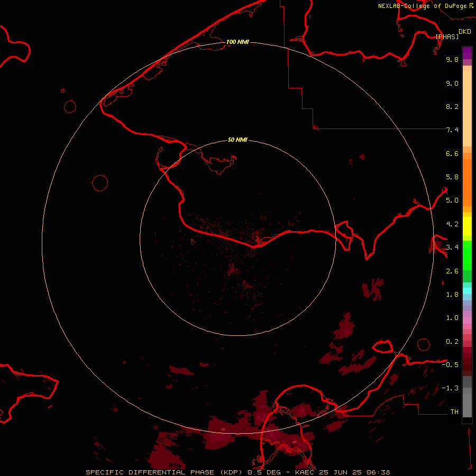Click the 3.4 legend value

coord(452,248)
